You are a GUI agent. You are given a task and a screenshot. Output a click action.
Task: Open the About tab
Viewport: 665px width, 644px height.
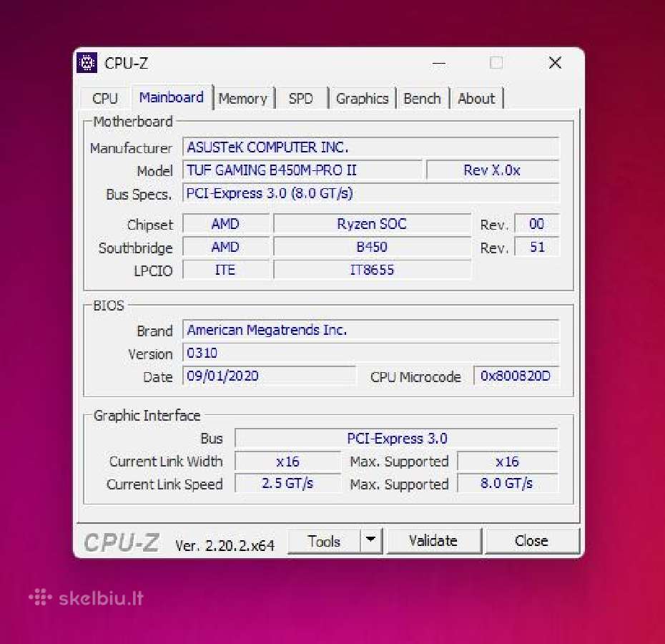476,99
